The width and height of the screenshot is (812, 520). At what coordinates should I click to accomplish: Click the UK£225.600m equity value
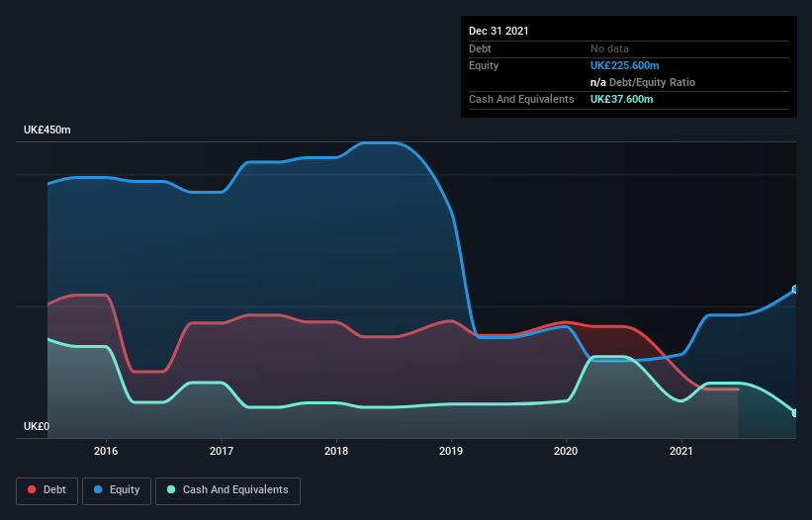pyautogui.click(x=624, y=65)
